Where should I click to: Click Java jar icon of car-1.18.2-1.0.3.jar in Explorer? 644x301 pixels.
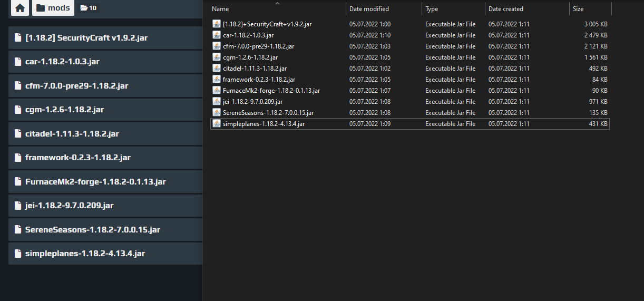point(217,35)
